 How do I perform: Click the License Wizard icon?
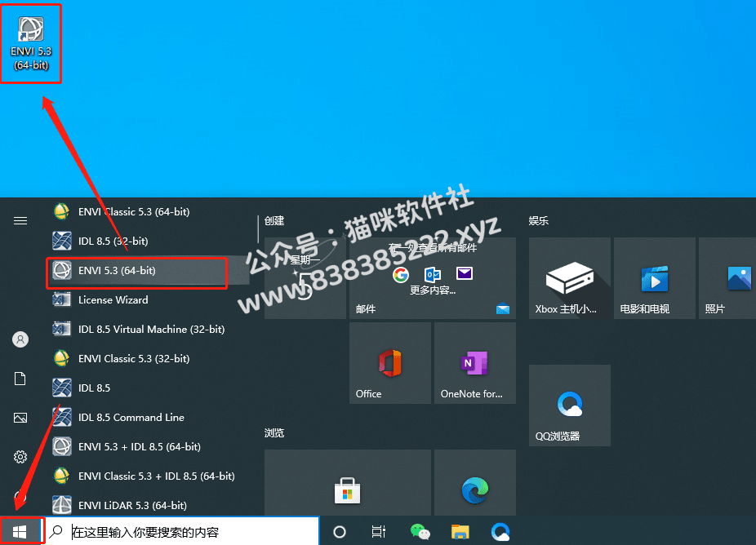pos(62,299)
